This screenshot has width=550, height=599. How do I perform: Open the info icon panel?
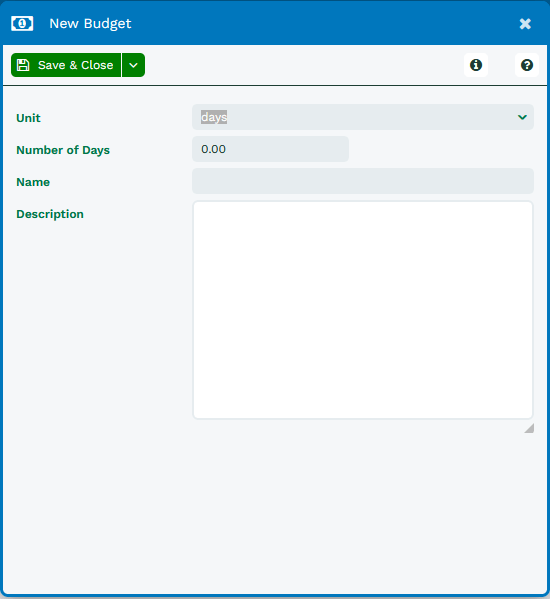pos(476,65)
